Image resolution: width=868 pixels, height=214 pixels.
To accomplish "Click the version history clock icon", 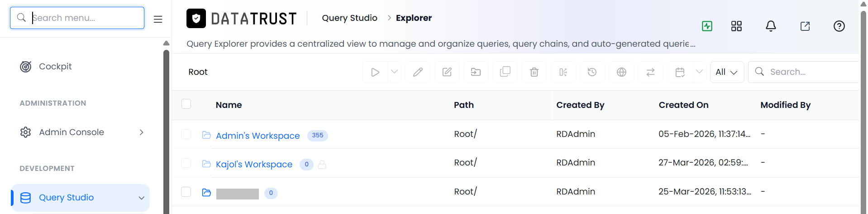I will pyautogui.click(x=592, y=72).
